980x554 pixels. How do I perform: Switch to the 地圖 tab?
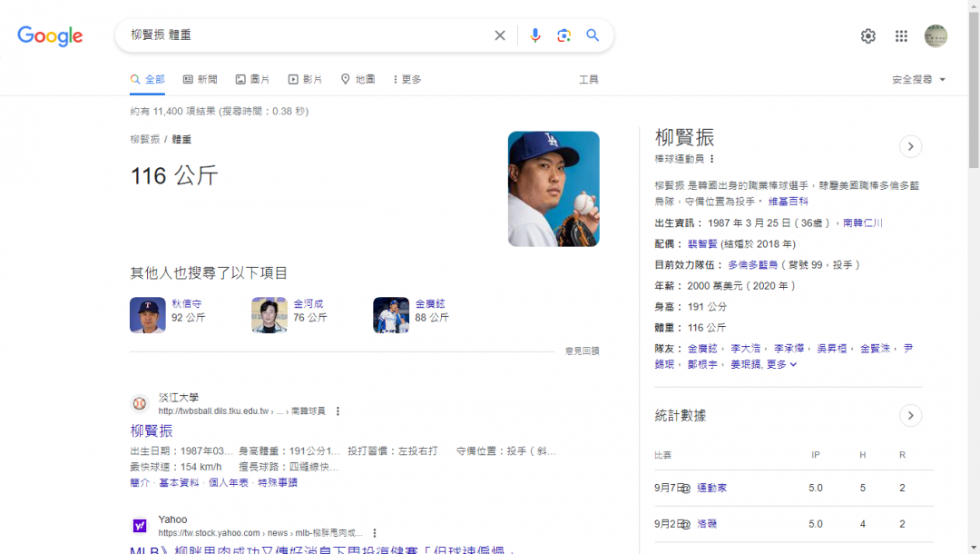(358, 79)
